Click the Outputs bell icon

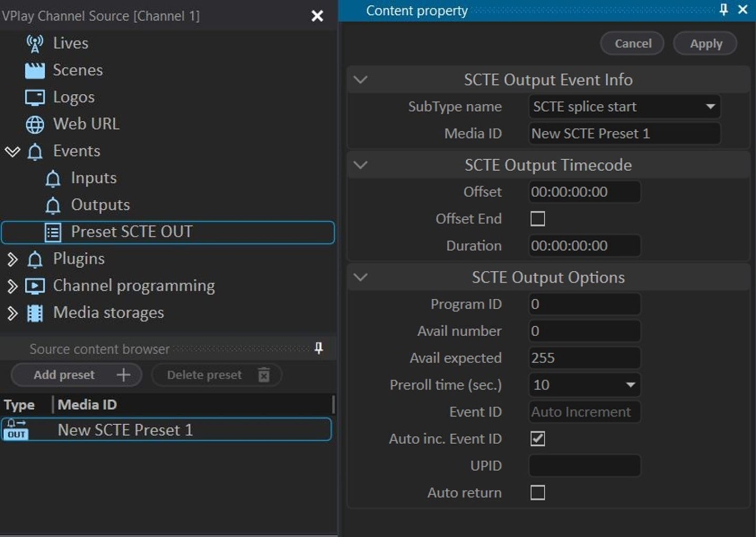tap(53, 206)
